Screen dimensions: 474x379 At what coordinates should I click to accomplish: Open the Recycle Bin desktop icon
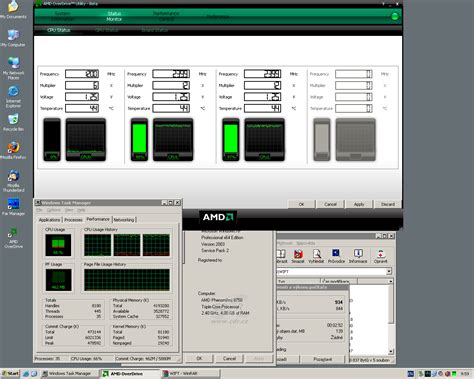tap(13, 122)
